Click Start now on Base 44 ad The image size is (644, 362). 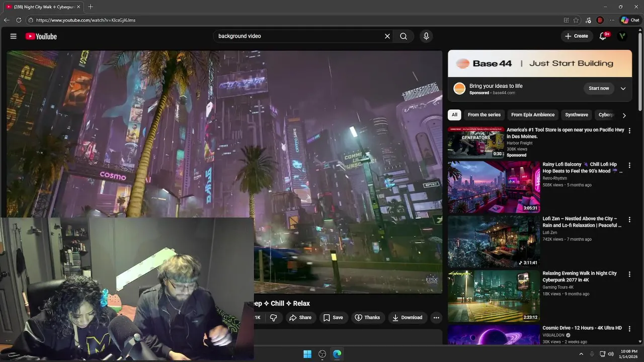pyautogui.click(x=599, y=88)
